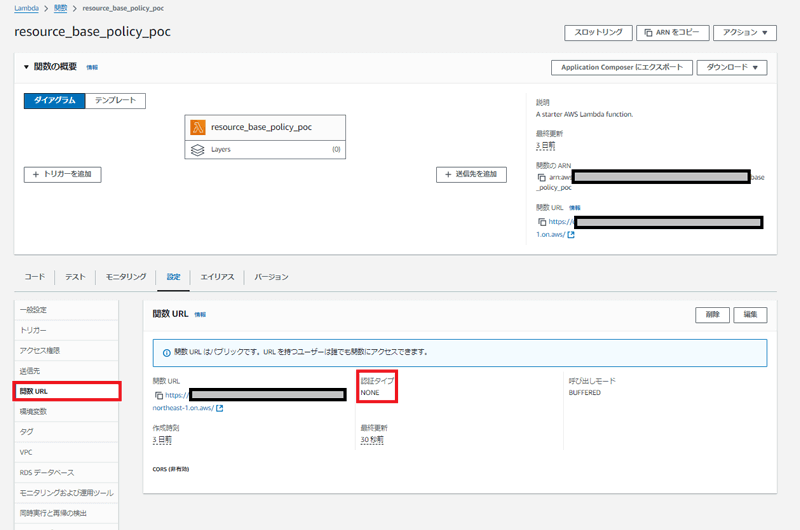
Task: Select 送信先 in the settings sidebar
Action: (66, 371)
